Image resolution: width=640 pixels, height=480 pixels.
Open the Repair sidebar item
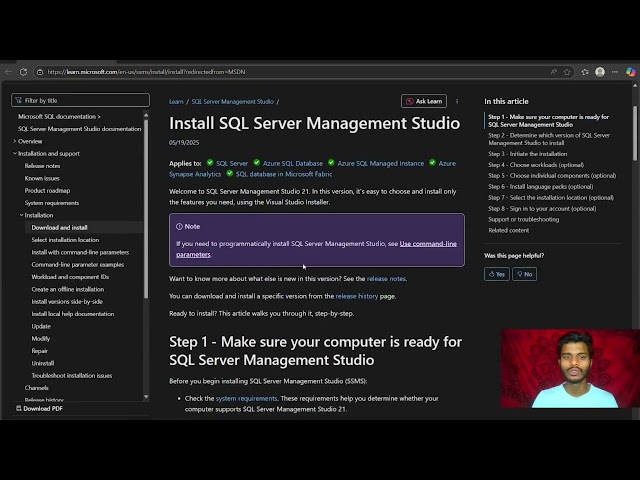click(x=40, y=351)
